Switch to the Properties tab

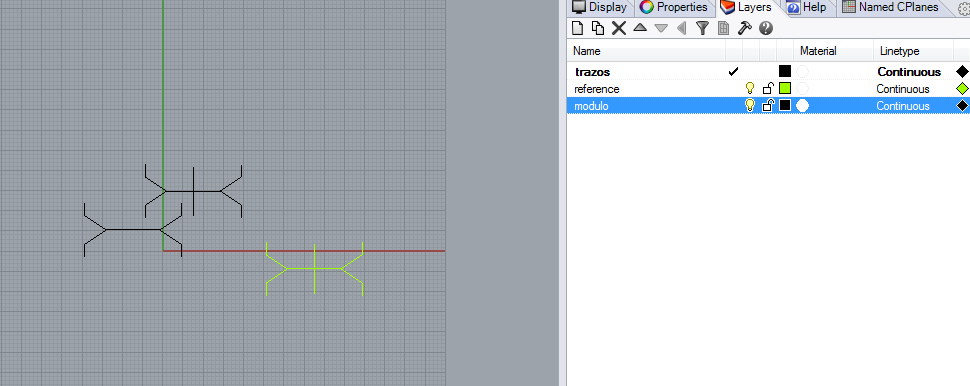click(x=674, y=7)
